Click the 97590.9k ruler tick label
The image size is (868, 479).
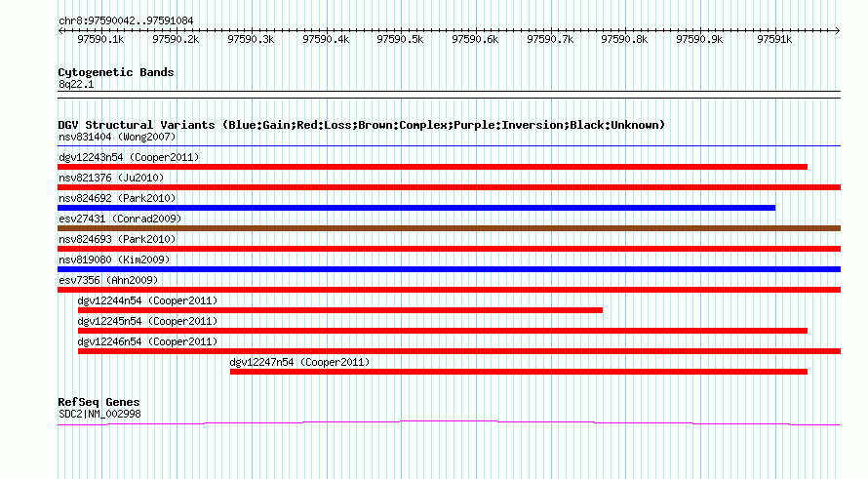pos(699,39)
